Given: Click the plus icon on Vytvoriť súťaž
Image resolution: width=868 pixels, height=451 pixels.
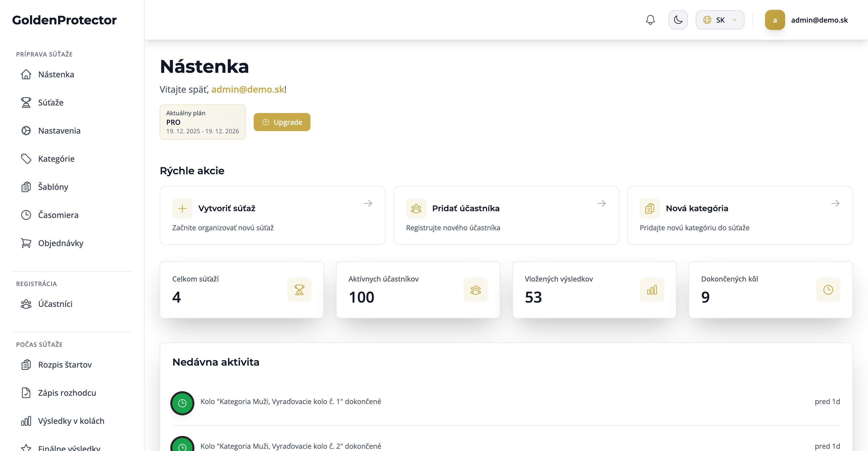Looking at the screenshot, I should click(182, 208).
